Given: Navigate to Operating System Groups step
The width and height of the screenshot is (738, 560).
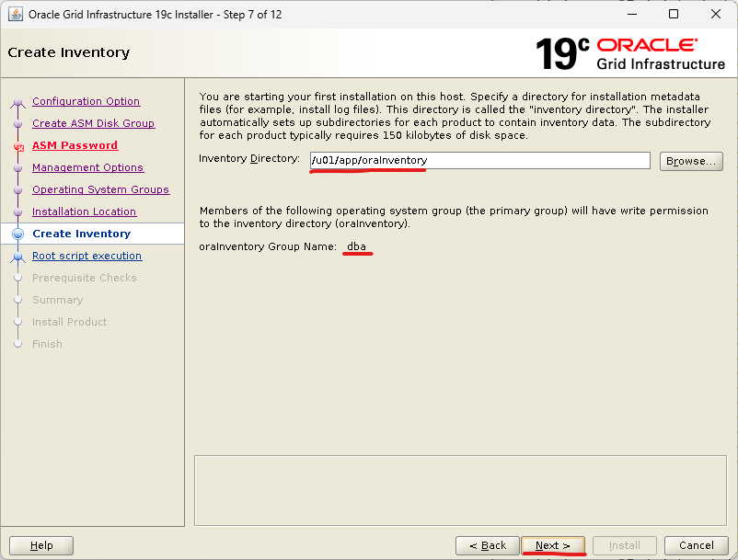Looking at the screenshot, I should click(100, 189).
